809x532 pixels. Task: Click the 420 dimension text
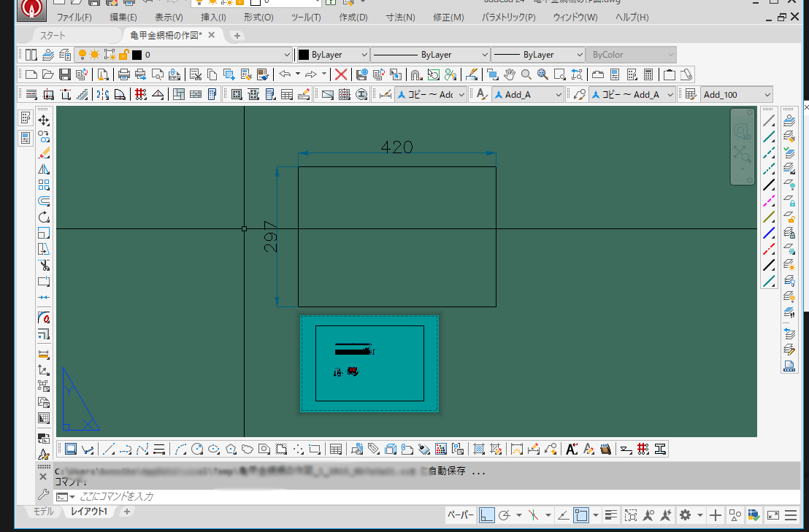coord(396,147)
